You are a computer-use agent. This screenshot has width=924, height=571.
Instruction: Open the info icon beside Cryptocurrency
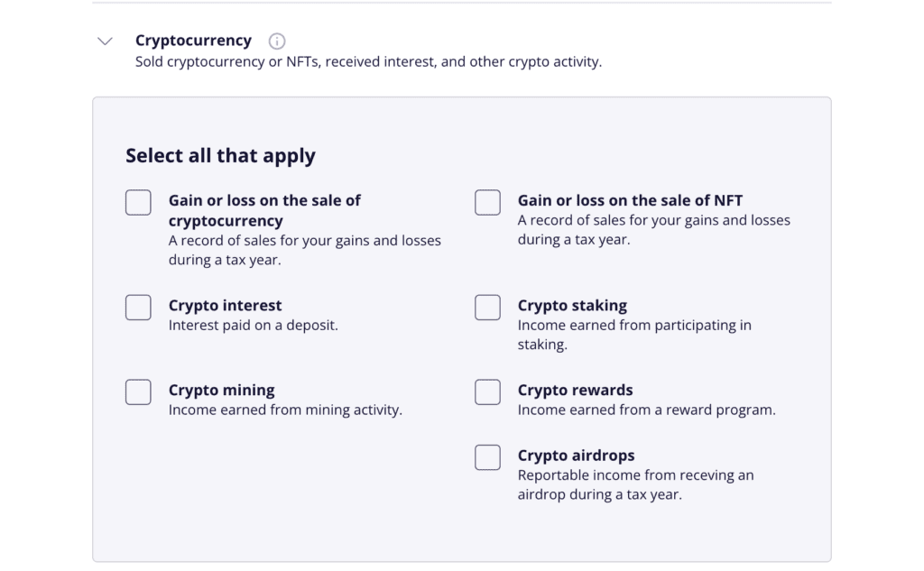(x=277, y=41)
